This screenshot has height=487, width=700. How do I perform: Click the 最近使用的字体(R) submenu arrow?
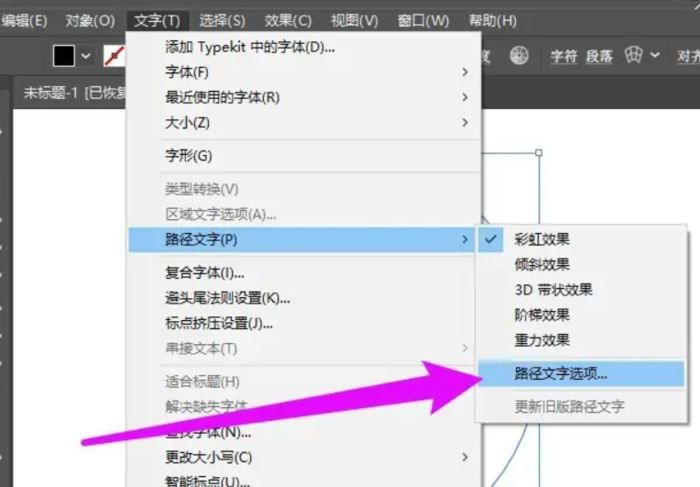point(465,97)
